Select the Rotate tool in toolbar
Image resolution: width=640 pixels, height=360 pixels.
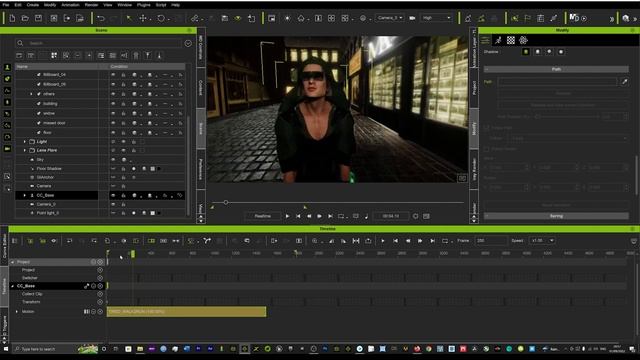(x=161, y=18)
